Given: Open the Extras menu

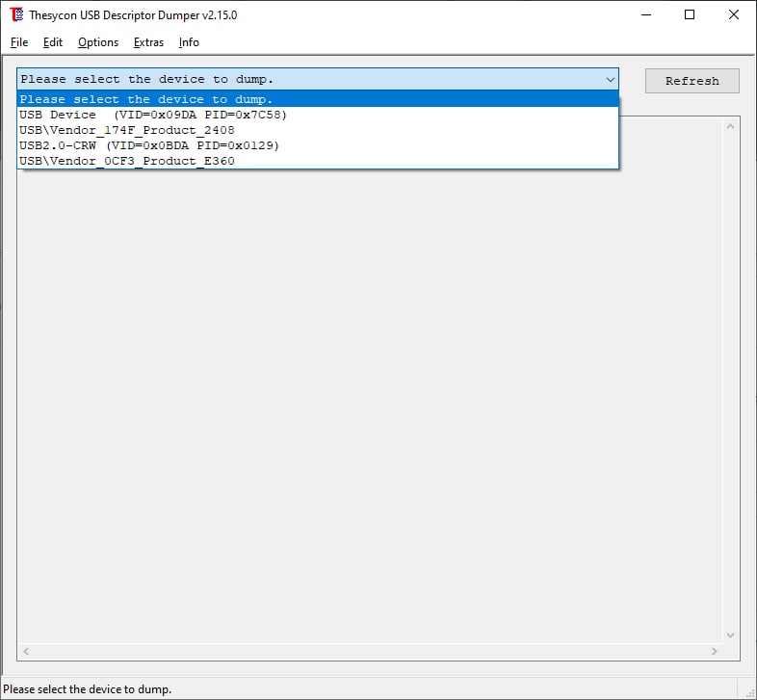Looking at the screenshot, I should (148, 42).
